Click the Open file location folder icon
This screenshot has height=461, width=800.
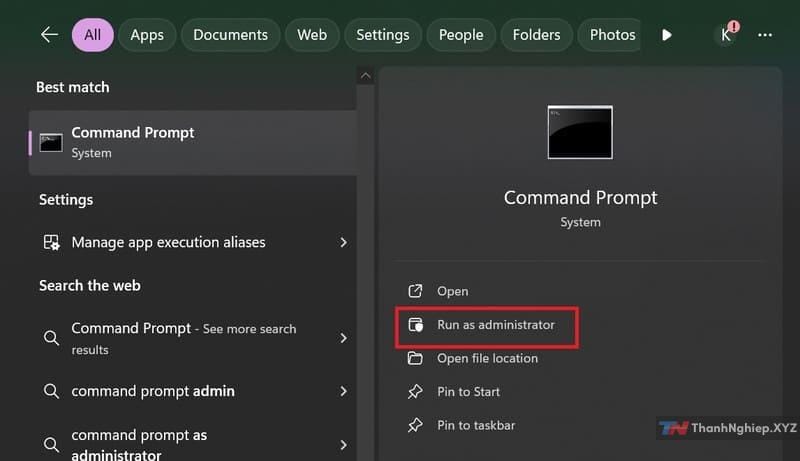tap(415, 358)
